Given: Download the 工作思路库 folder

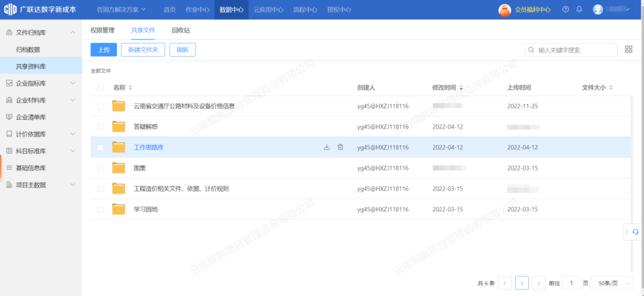Looking at the screenshot, I should tap(327, 147).
